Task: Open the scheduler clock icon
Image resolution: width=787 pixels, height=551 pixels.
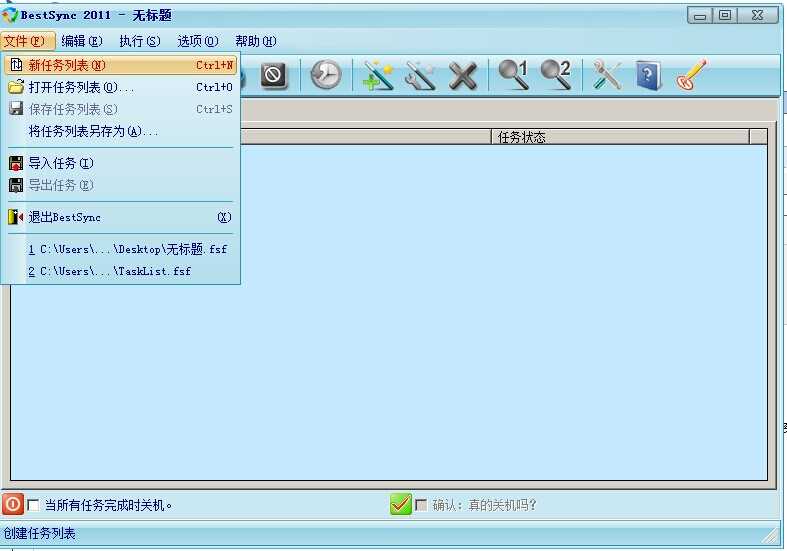Action: pyautogui.click(x=325, y=75)
